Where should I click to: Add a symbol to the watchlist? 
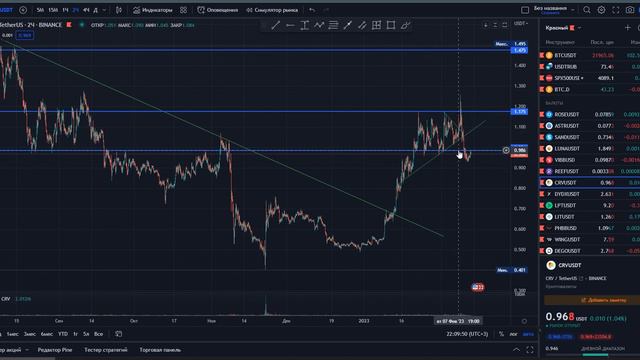coord(627,28)
